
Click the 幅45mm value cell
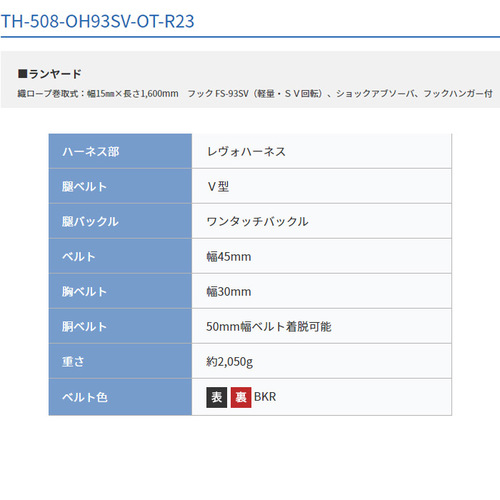pos(322,256)
